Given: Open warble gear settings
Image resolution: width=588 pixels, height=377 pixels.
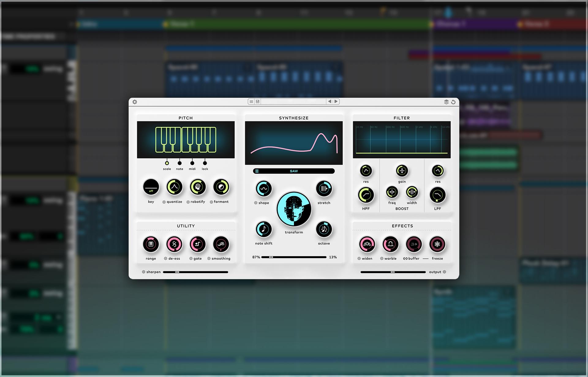Looking at the screenshot, I should tap(382, 259).
